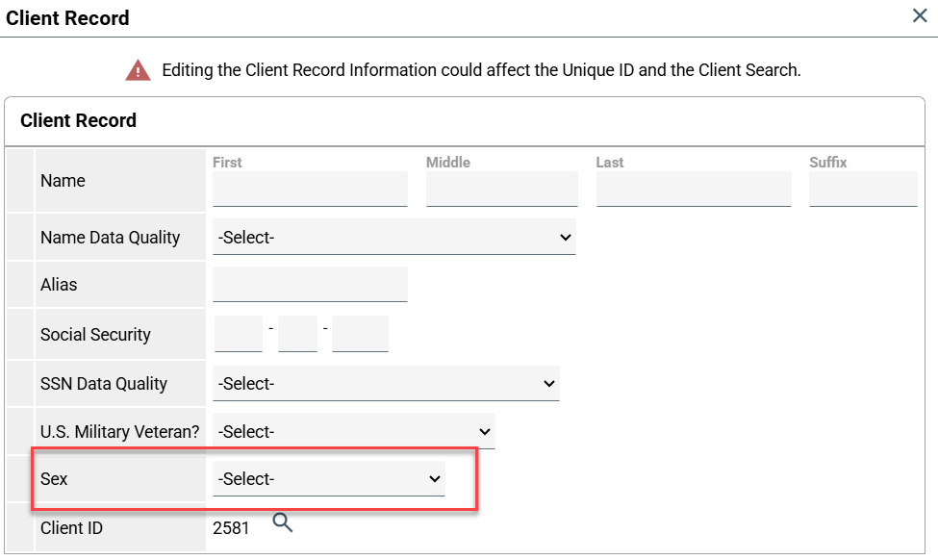Select the Last name input field
The height and width of the screenshot is (560, 938).
coord(694,189)
